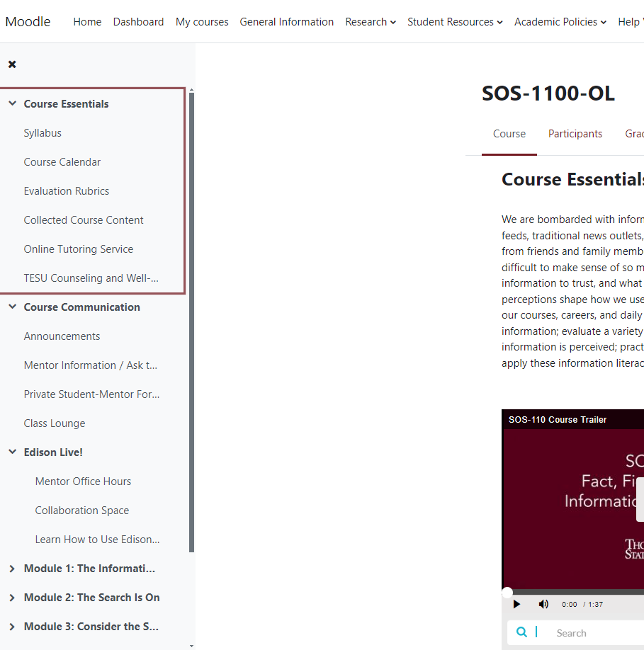Switch to the Participants tab

[x=575, y=134]
